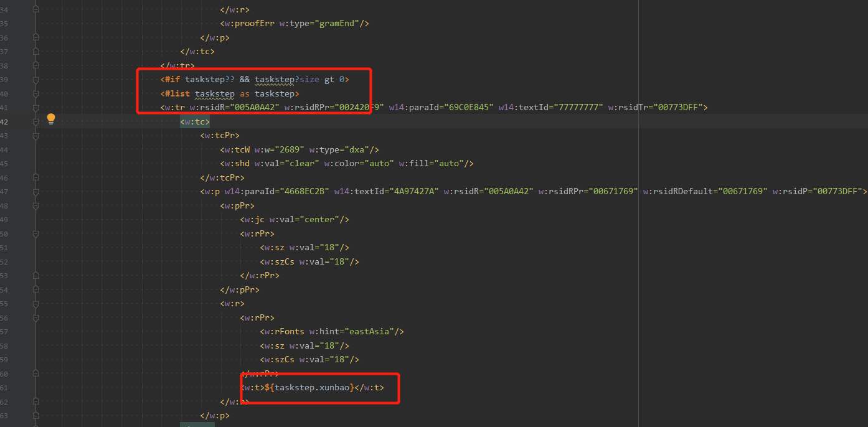Click the fold icon next to line 53
This screenshot has width=868, height=427.
(35, 275)
